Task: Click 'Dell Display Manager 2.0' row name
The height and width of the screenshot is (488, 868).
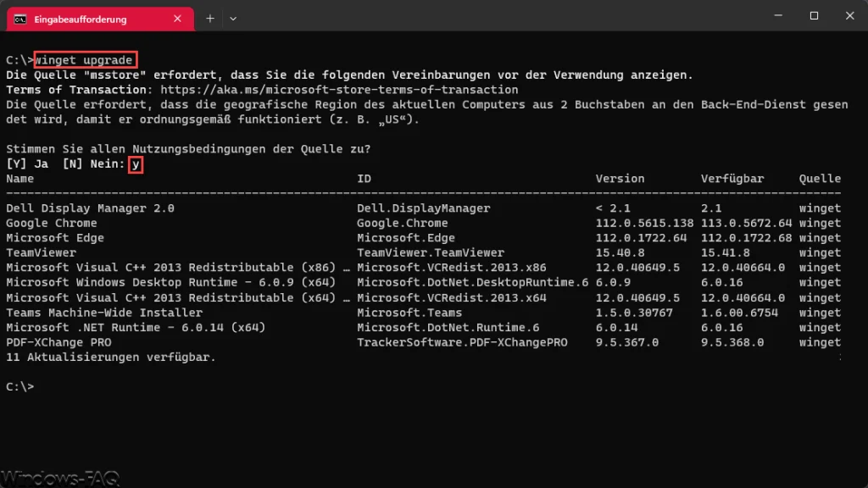Action: (90, 208)
